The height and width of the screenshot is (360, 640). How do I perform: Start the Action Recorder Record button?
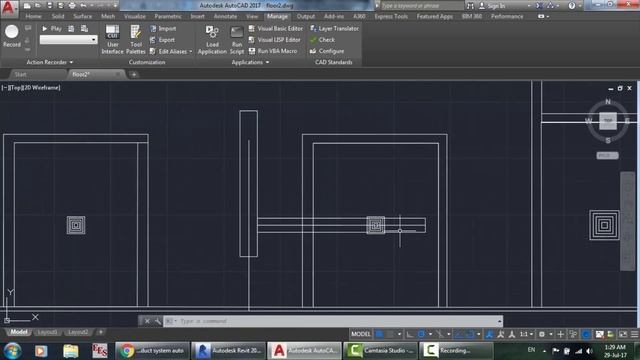(12, 36)
